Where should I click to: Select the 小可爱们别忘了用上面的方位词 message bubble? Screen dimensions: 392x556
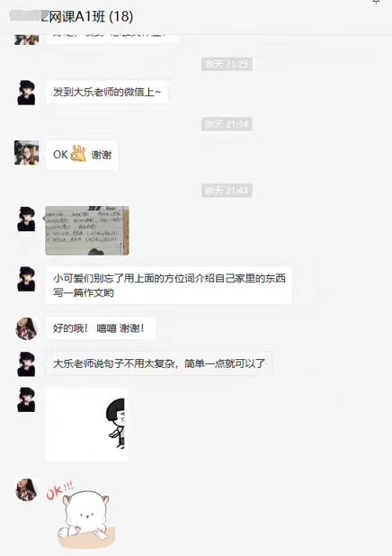(x=169, y=285)
